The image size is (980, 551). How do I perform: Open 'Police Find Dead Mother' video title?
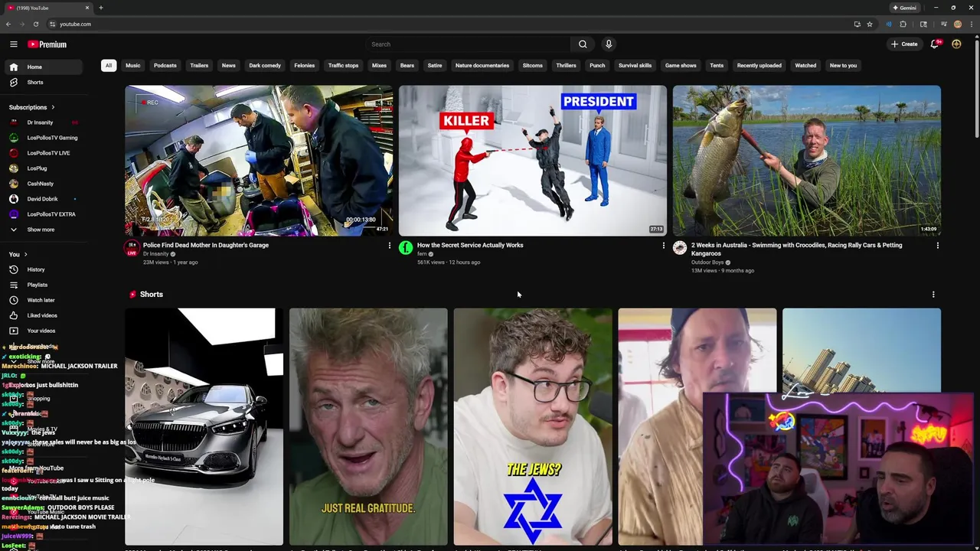206,245
